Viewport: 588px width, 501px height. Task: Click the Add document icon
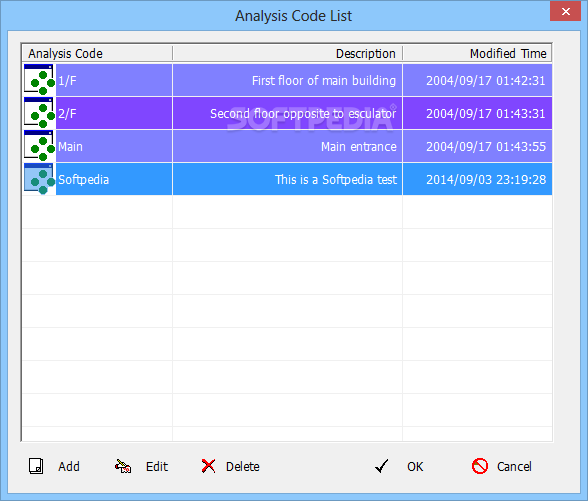36,466
